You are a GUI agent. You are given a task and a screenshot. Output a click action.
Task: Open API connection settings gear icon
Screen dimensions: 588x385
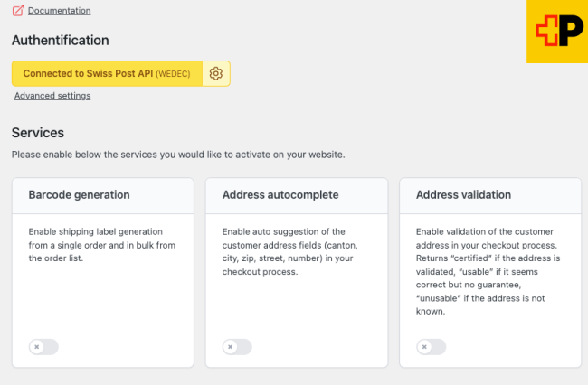pyautogui.click(x=215, y=73)
